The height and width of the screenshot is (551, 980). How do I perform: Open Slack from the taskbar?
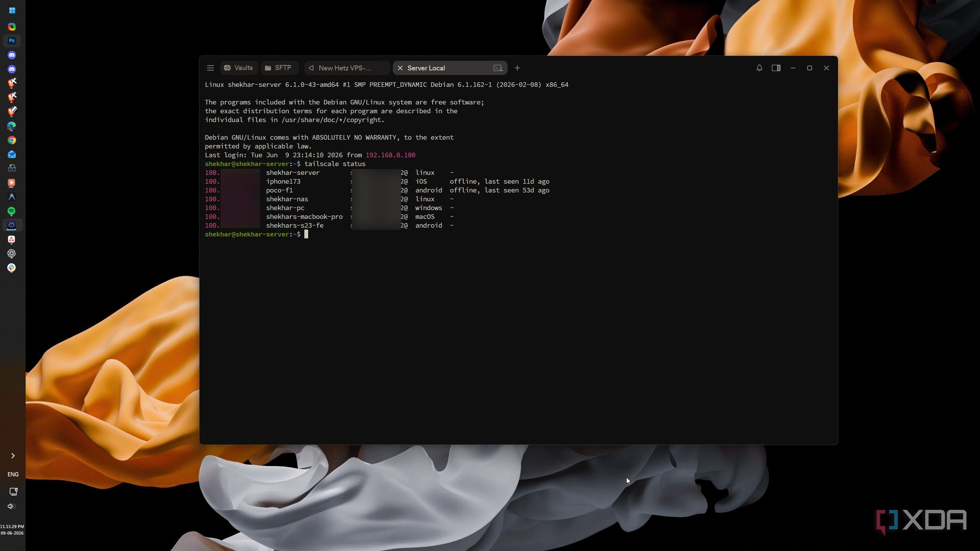pos(11,268)
